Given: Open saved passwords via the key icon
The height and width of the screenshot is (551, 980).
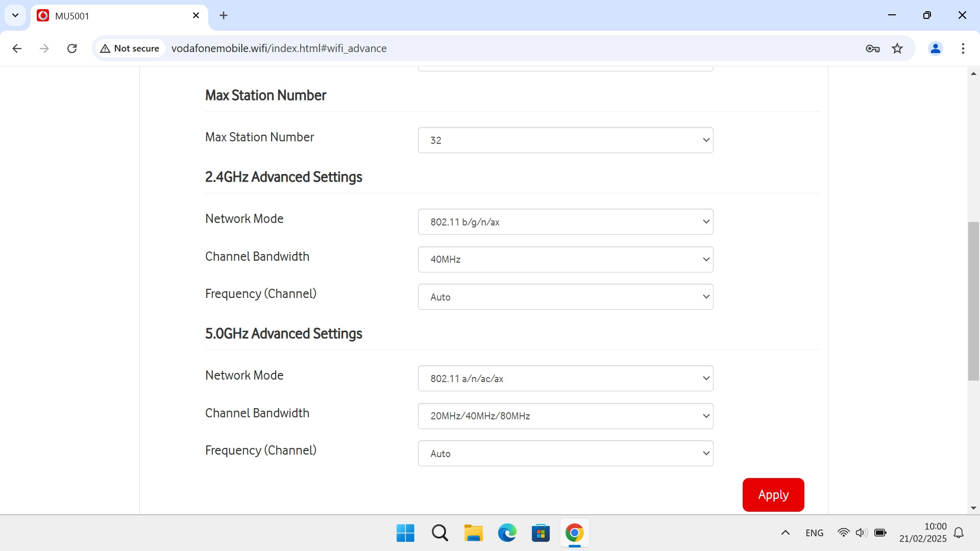Looking at the screenshot, I should click(873, 48).
